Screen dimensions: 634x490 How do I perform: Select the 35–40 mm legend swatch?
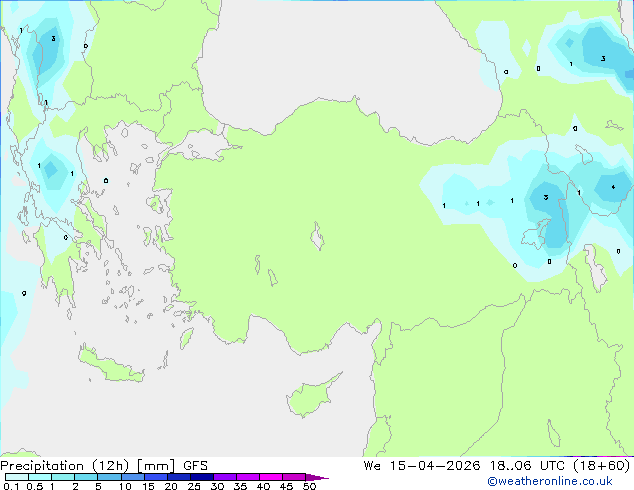(x=248, y=477)
